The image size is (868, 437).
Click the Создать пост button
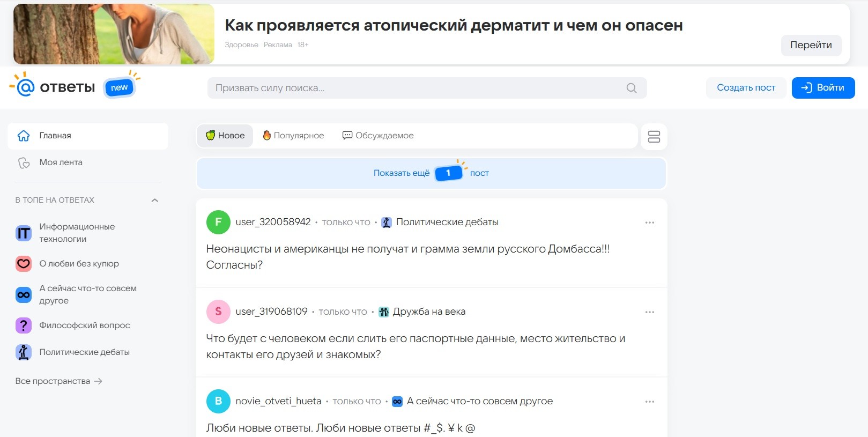click(x=746, y=88)
